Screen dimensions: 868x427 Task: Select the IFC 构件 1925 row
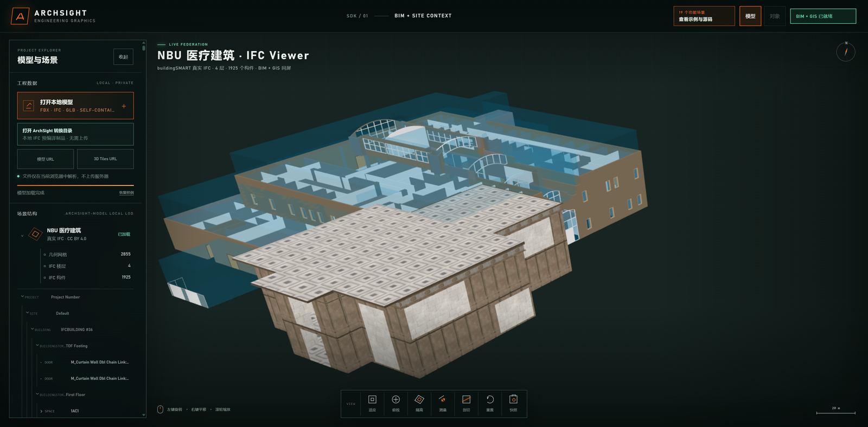pyautogui.click(x=87, y=277)
